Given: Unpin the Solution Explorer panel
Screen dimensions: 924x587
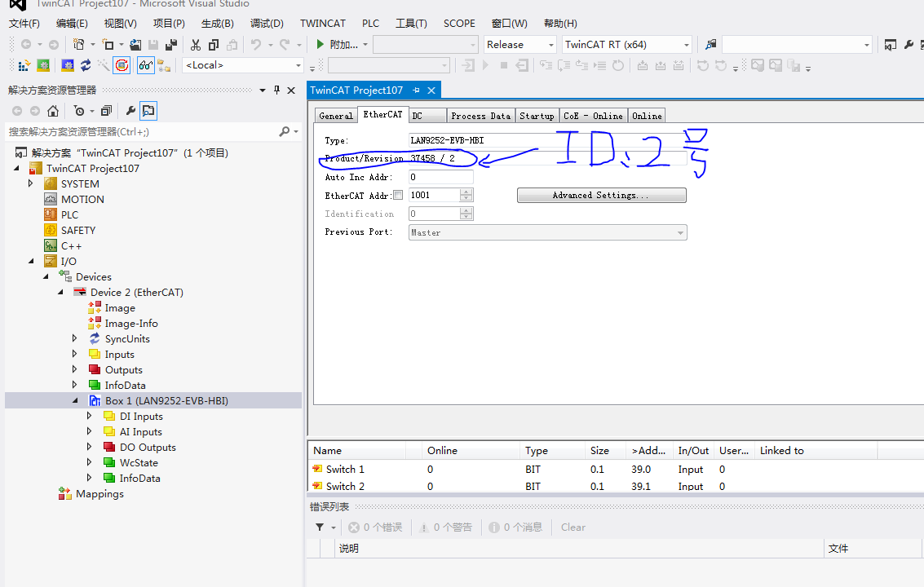Looking at the screenshot, I should tap(277, 90).
